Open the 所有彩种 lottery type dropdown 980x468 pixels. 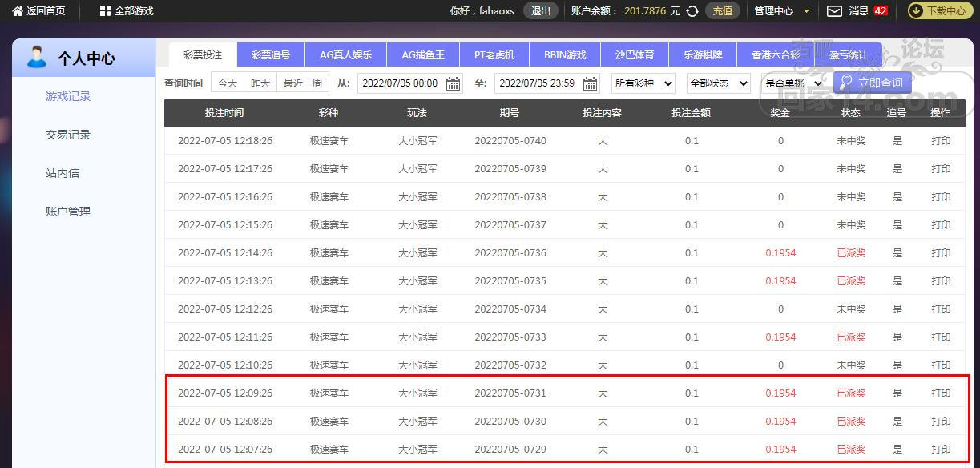[643, 83]
